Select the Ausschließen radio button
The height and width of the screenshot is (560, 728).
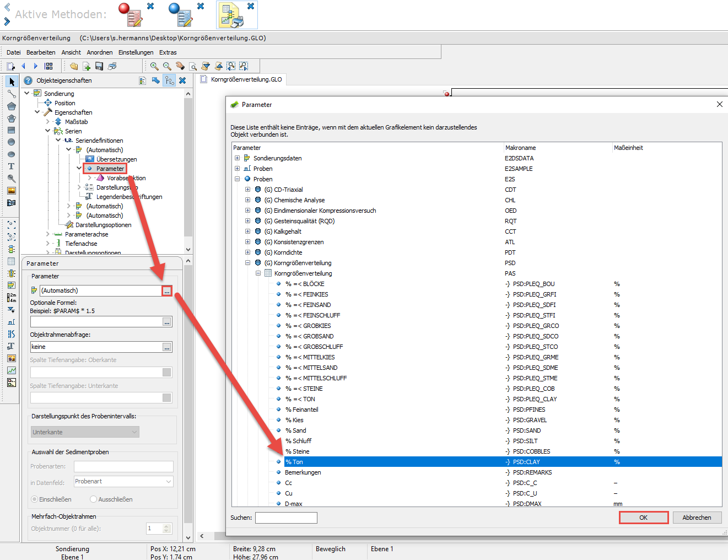93,499
